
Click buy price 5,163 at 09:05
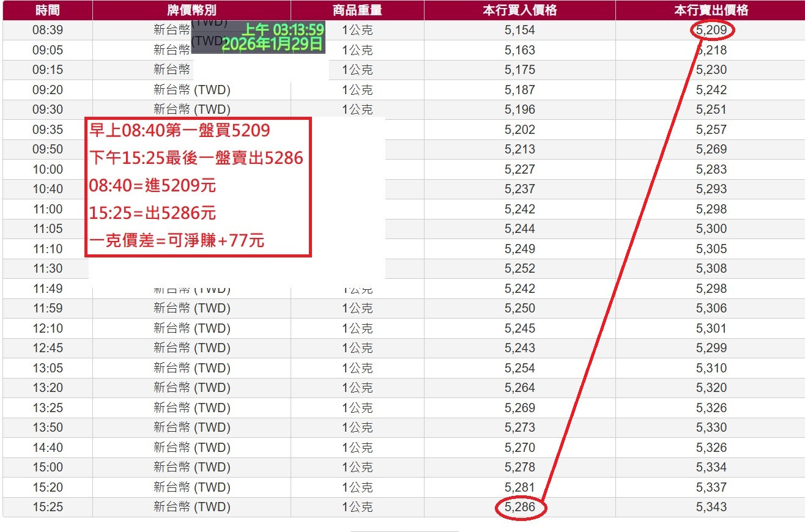coord(520,50)
